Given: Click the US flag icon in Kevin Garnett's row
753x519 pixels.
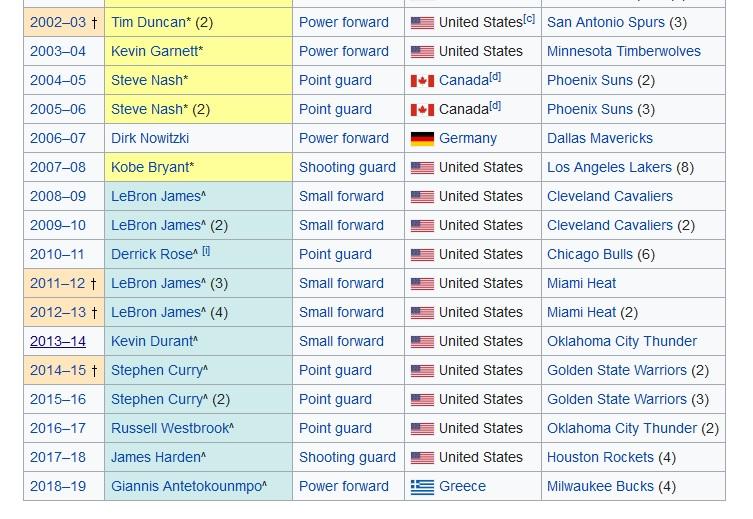Looking at the screenshot, I should (x=422, y=52).
